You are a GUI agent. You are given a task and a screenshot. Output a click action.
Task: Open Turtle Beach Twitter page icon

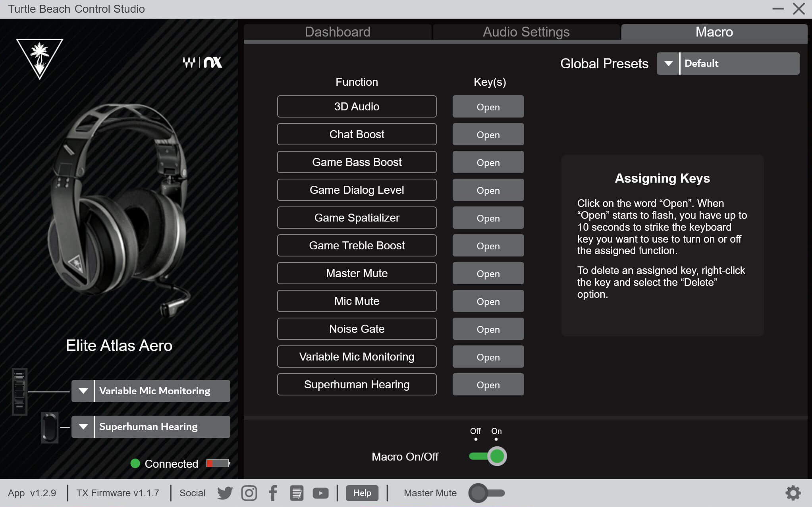225,493
